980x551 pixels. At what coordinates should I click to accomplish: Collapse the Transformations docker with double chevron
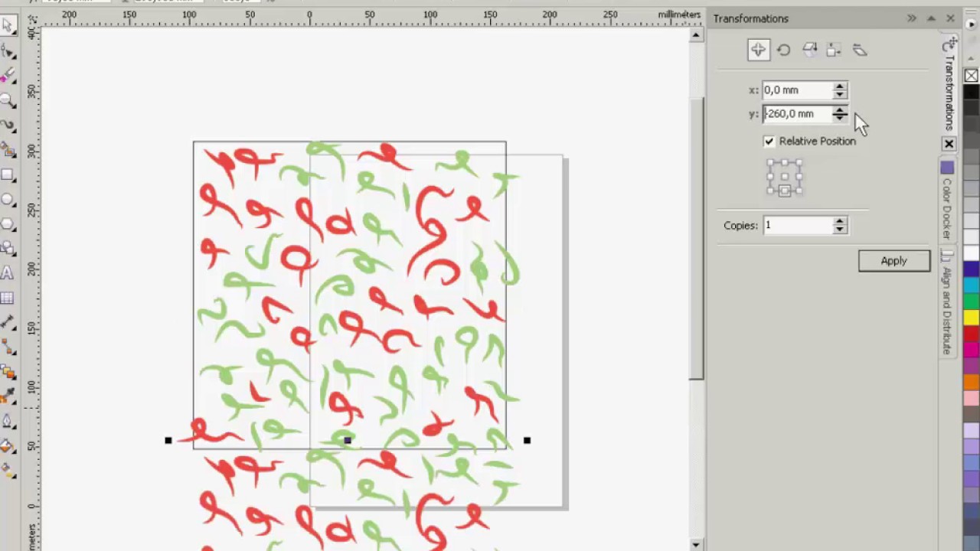(911, 18)
